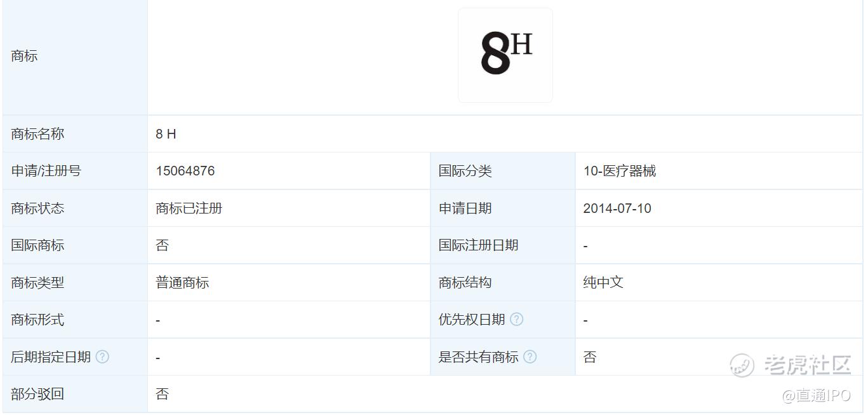Click help icon next to 后期指定日期
The image size is (868, 415).
coord(102,357)
